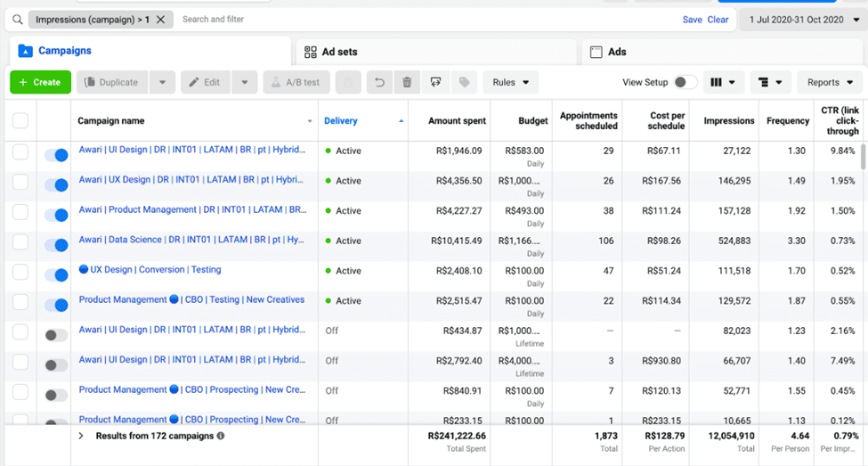Click the Ad sets grid icon
Viewport: 868px width, 466px height.
click(311, 52)
